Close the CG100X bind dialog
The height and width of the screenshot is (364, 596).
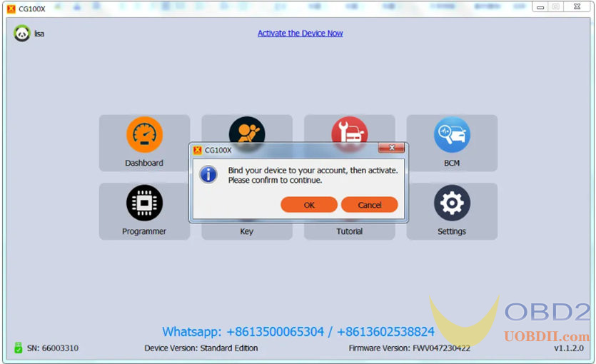[x=391, y=148]
